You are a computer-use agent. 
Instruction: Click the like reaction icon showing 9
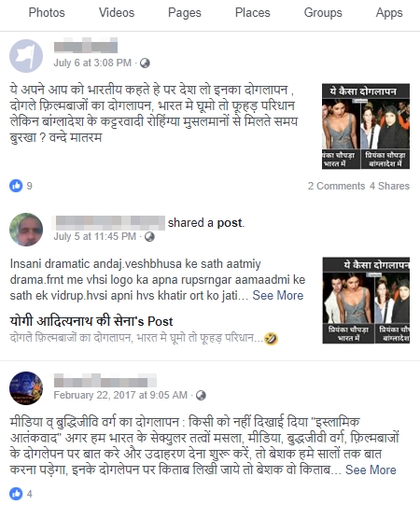16,186
